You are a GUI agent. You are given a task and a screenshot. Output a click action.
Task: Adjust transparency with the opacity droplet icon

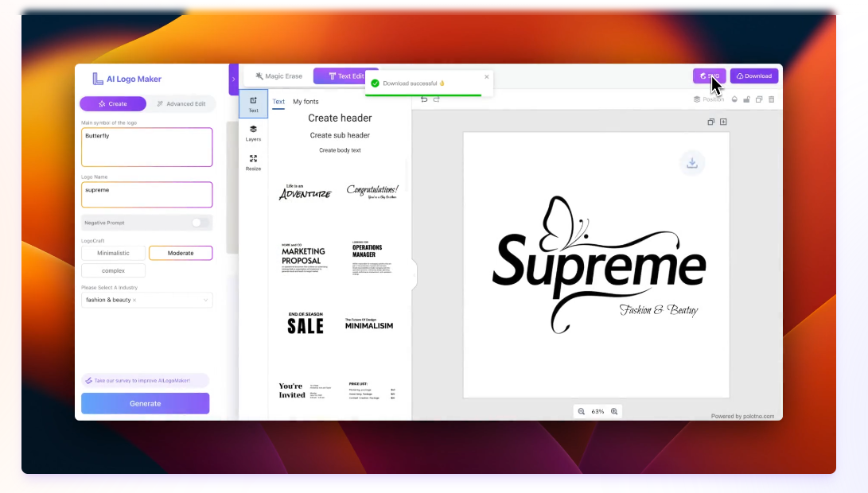tap(734, 99)
